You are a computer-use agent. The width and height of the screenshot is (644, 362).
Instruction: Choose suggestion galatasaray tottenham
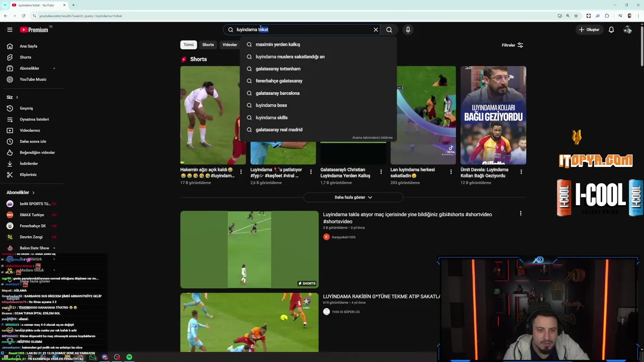[x=318, y=69]
